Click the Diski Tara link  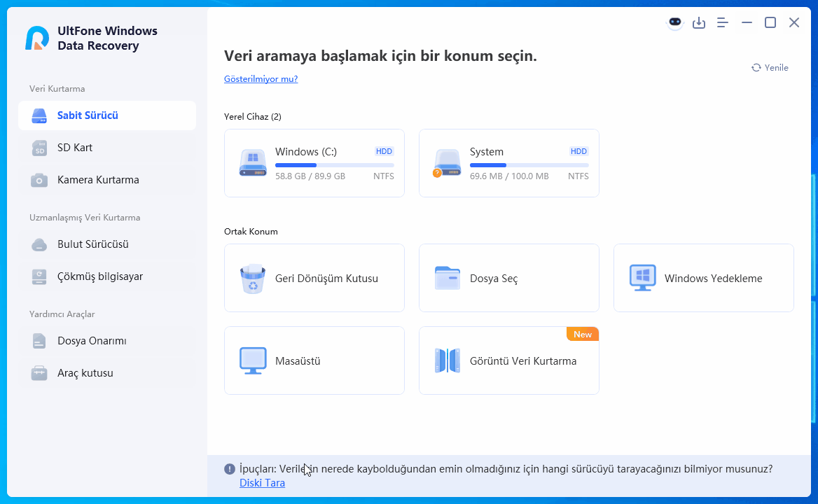click(x=262, y=483)
